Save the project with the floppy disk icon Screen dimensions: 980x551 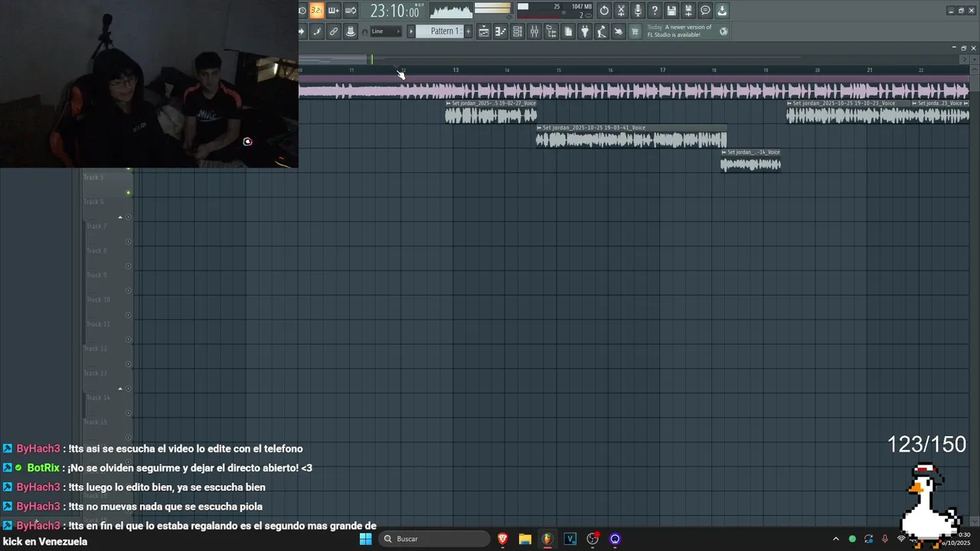(x=671, y=11)
